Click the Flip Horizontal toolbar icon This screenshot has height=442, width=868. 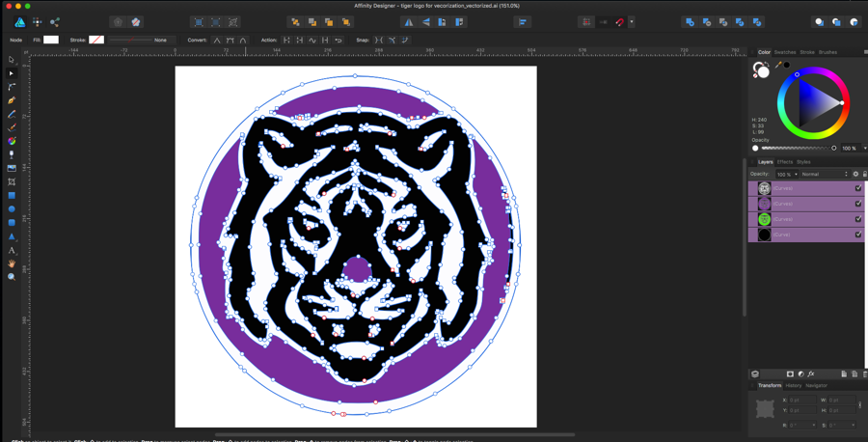pos(409,22)
